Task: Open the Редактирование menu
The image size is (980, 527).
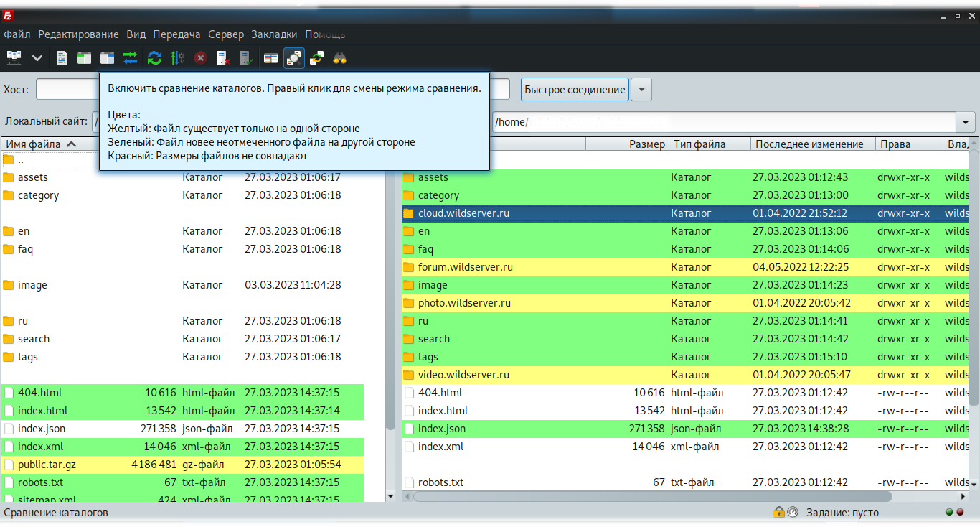Action: (x=78, y=34)
